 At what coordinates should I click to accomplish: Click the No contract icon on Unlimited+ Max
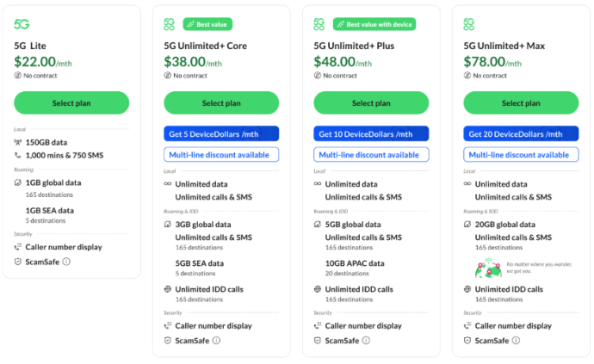pyautogui.click(x=467, y=75)
